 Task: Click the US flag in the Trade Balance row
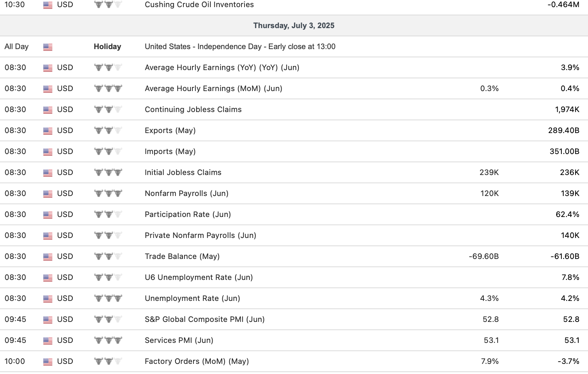[x=48, y=257]
